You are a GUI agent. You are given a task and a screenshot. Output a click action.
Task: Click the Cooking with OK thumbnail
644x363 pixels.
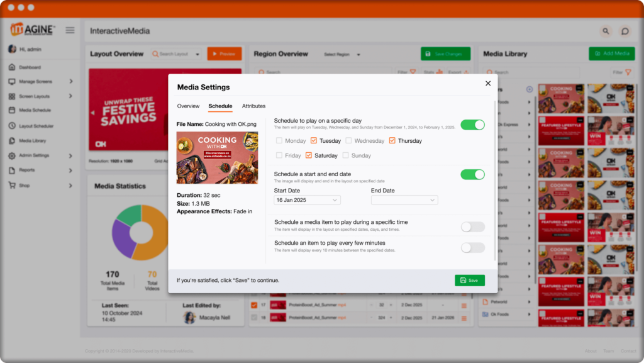point(217,158)
